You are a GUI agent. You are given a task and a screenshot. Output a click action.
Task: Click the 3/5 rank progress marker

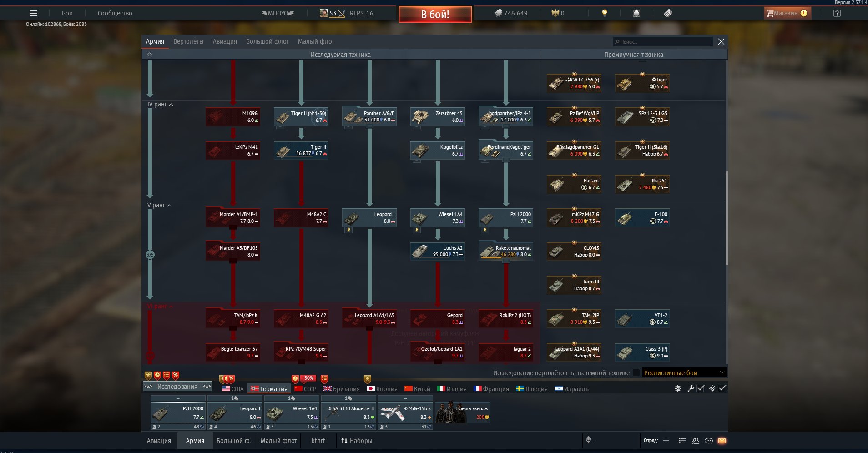[x=150, y=255]
